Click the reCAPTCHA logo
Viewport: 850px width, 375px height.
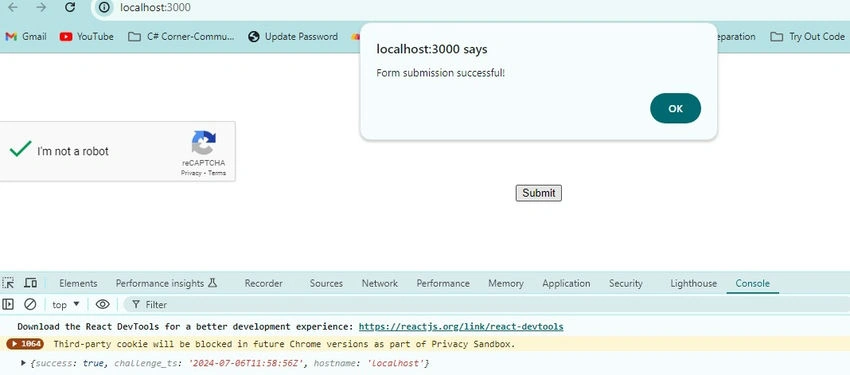coord(204,143)
